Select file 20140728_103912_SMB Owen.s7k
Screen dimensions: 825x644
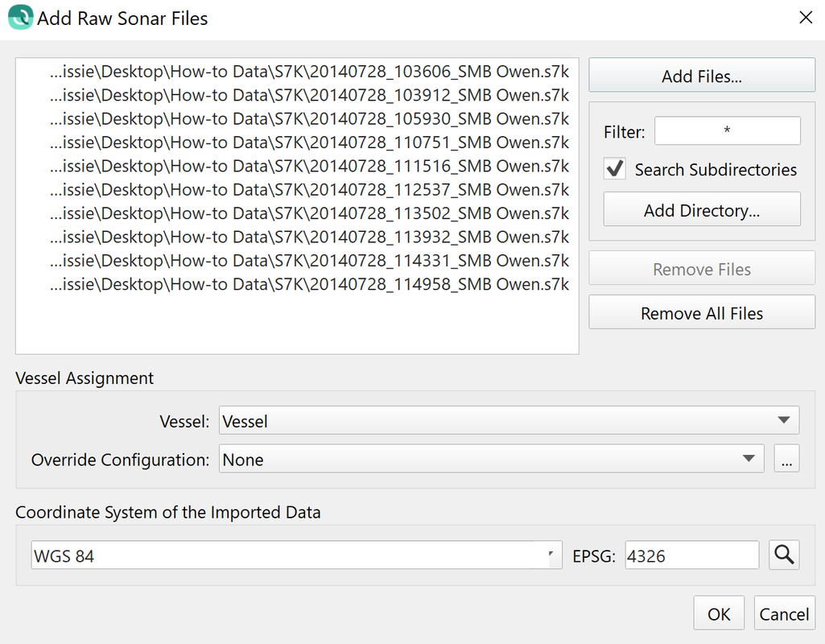pyautogui.click(x=310, y=95)
